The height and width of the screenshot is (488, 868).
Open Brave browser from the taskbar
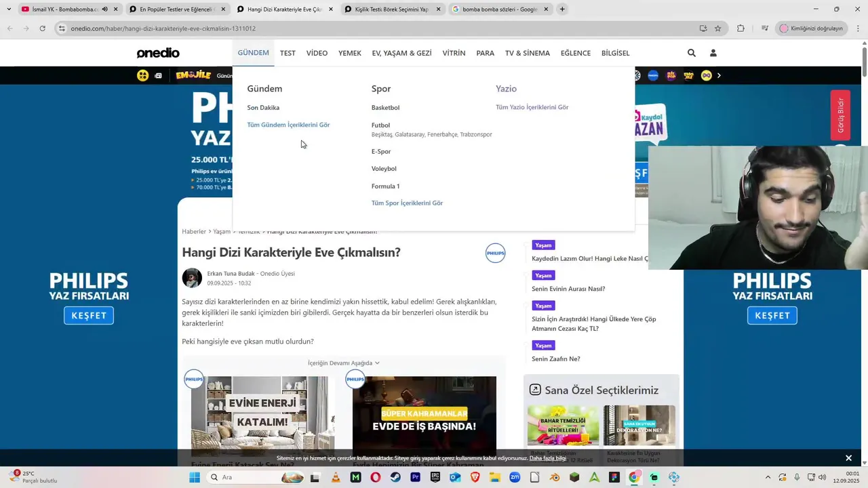[475, 477]
